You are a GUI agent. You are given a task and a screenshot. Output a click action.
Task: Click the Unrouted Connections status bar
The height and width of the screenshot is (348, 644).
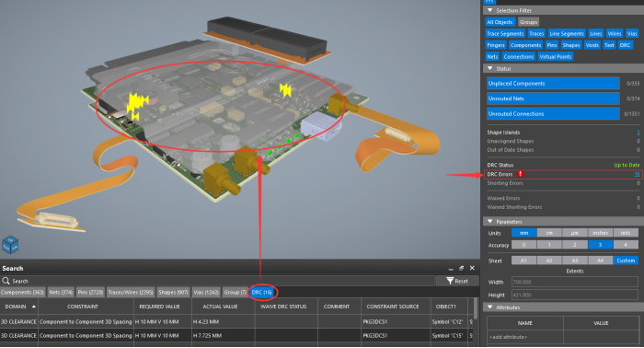pos(553,114)
